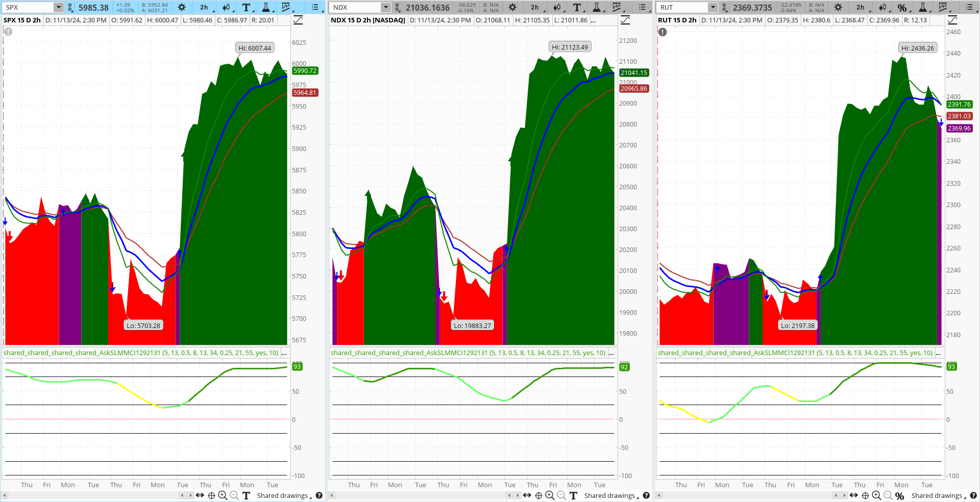Viewport: 980px width, 502px height.
Task: Open the 2h timeframe dropdown on SPX toolbar
Action: [x=204, y=8]
